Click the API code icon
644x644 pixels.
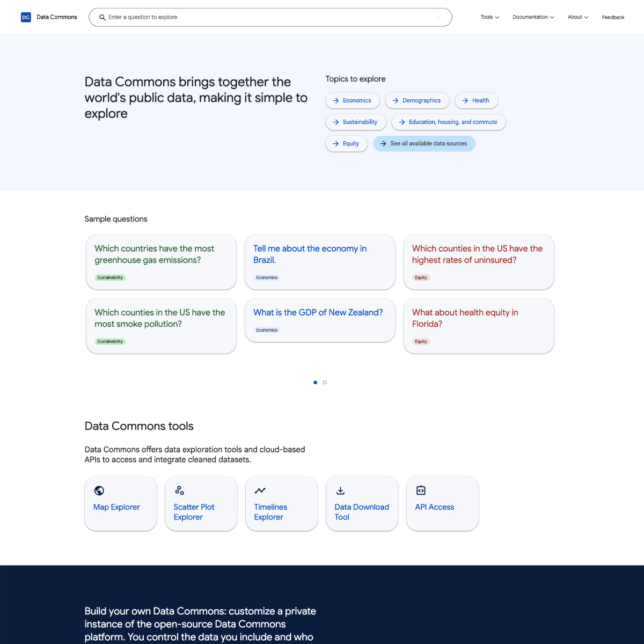coord(421,491)
